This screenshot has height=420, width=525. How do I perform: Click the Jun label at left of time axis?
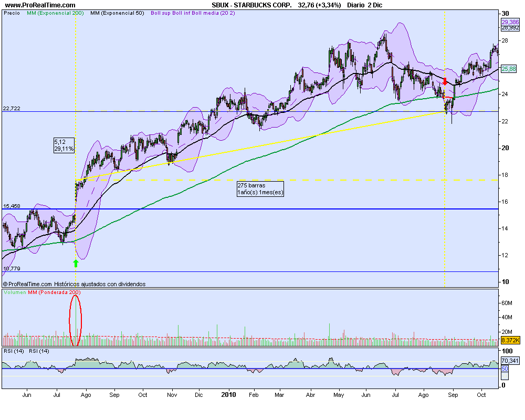pos(27,395)
